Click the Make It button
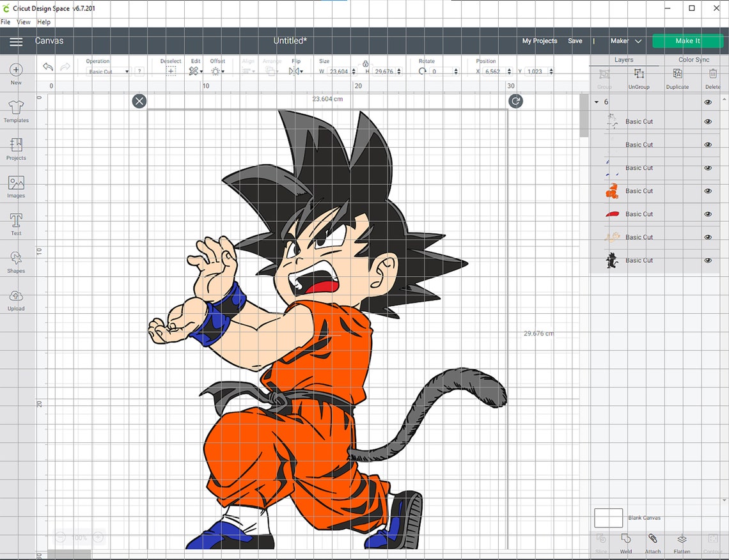Screen dimensions: 729x560 [687, 41]
